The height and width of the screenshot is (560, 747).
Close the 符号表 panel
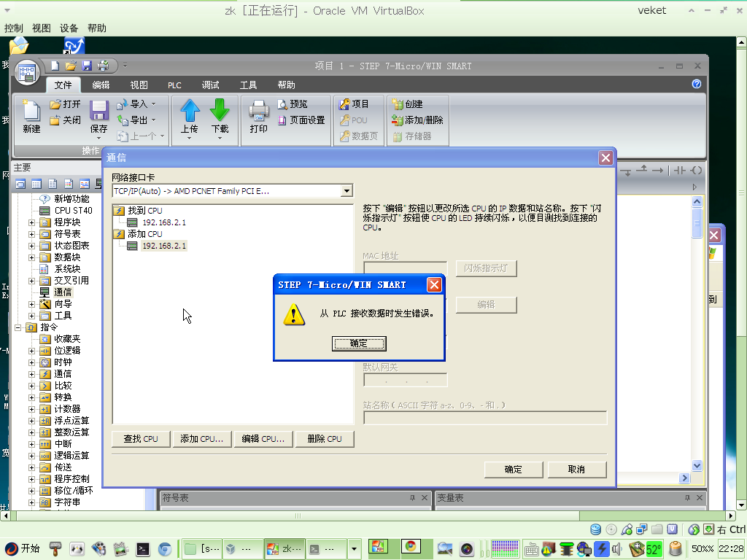click(x=425, y=497)
